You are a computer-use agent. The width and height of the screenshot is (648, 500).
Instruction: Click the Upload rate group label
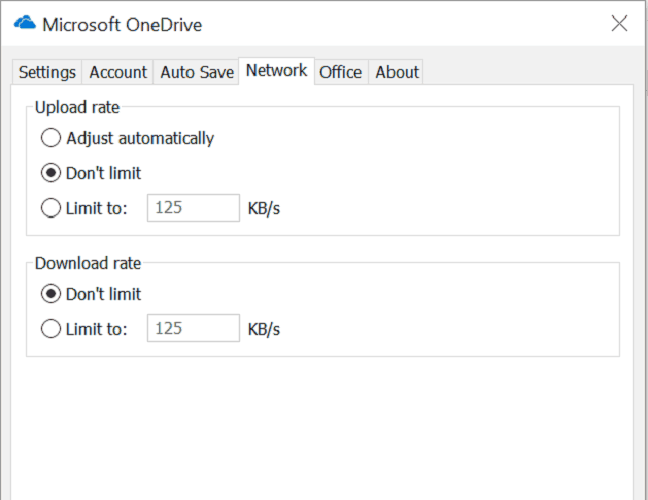[77, 107]
